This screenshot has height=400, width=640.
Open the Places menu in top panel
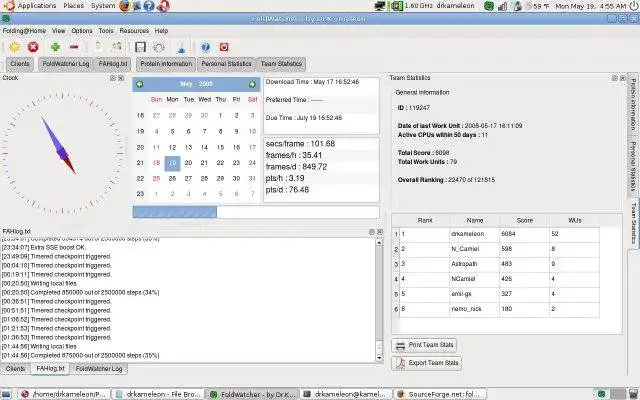click(x=73, y=6)
